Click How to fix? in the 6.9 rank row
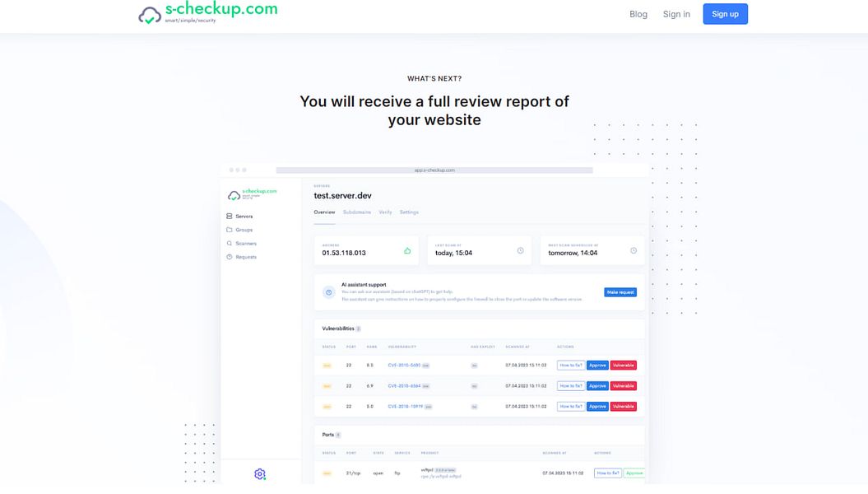This screenshot has width=868, height=494. pyautogui.click(x=571, y=386)
